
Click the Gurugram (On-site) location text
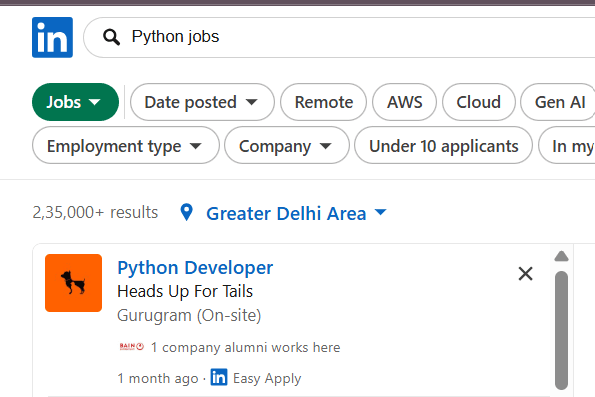[189, 315]
